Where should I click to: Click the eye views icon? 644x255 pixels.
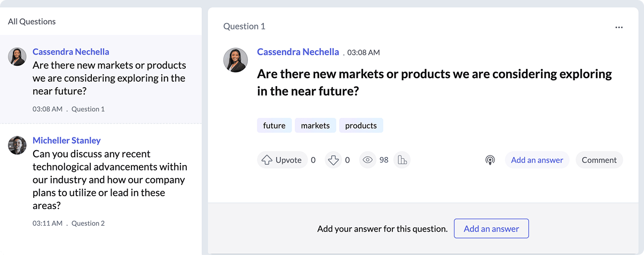pyautogui.click(x=367, y=160)
